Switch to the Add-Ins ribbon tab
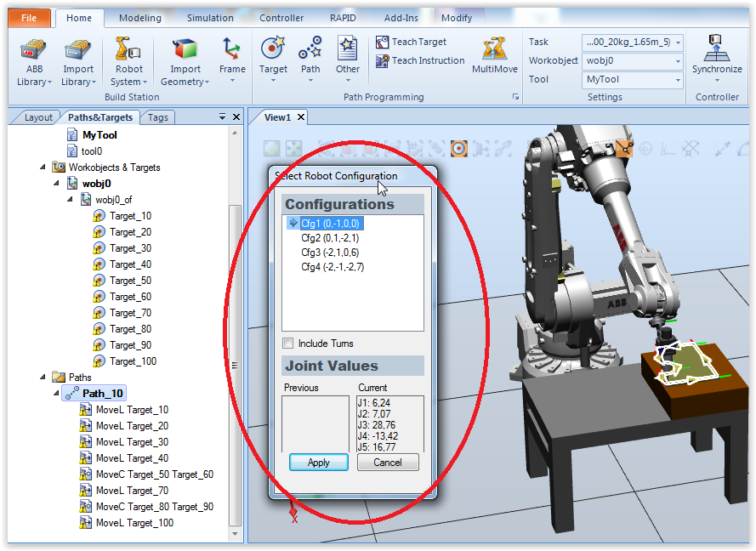Image resolution: width=756 pixels, height=551 pixels. [x=401, y=18]
